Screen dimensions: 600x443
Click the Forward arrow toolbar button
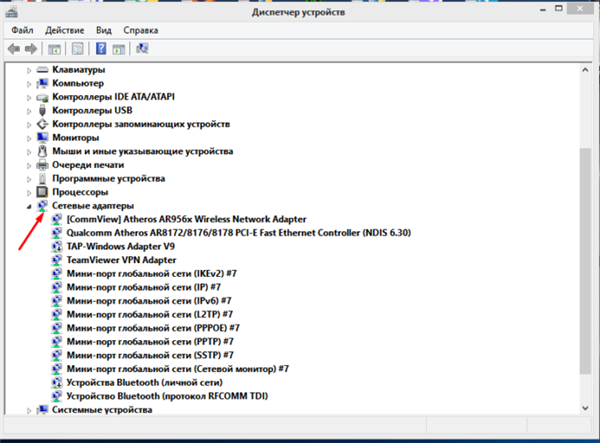point(31,49)
